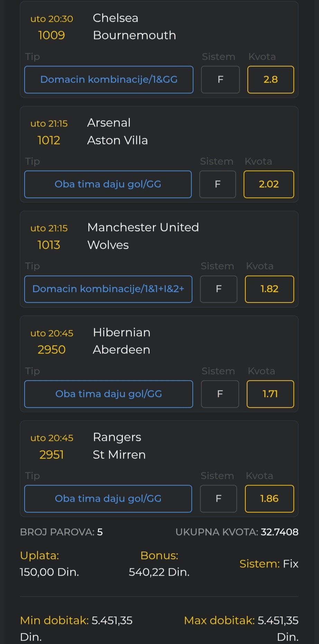Toggle system F for Rangers–St Mirren
The height and width of the screenshot is (644, 319).
click(219, 499)
